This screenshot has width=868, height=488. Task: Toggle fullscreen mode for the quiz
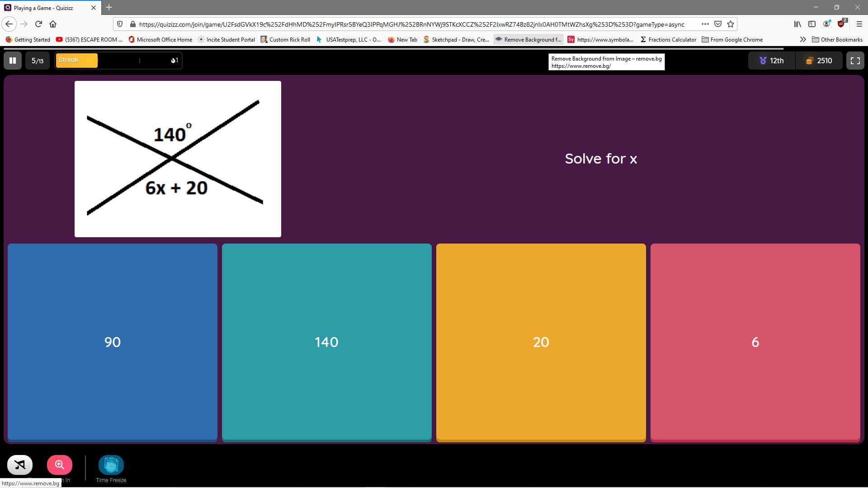[855, 61]
